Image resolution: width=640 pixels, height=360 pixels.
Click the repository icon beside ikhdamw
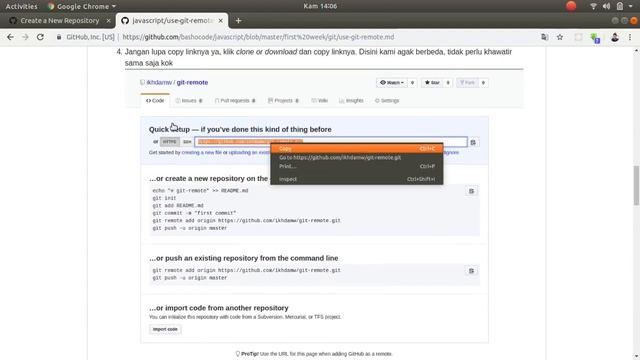[x=142, y=82]
